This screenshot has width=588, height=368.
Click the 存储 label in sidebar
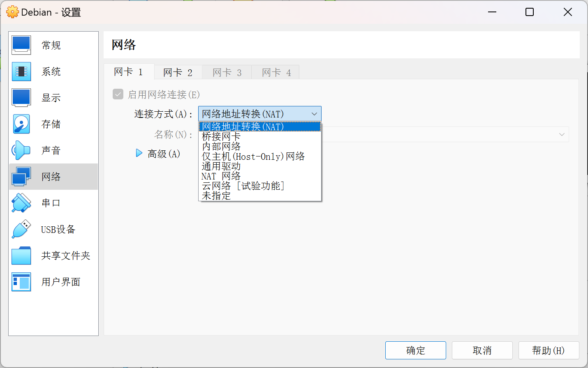51,124
